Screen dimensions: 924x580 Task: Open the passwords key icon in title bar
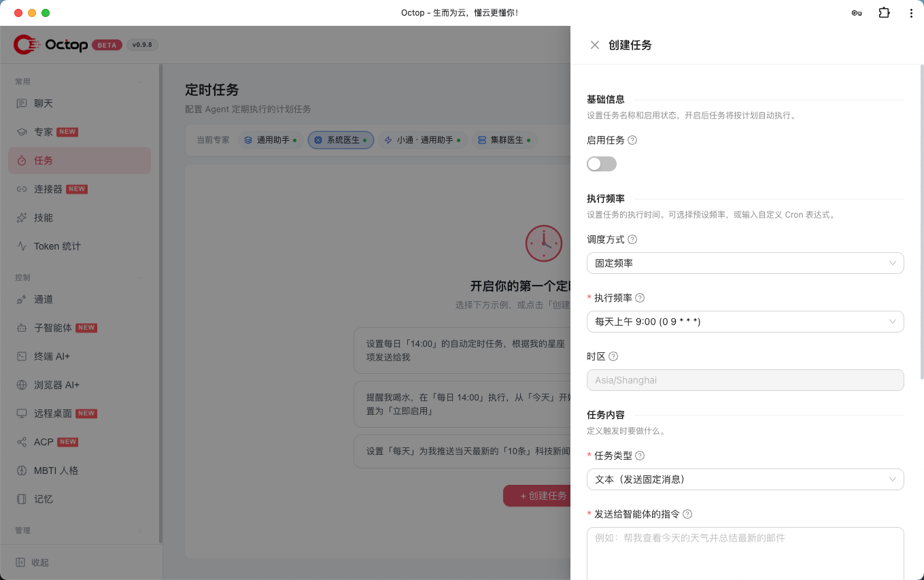(x=857, y=13)
